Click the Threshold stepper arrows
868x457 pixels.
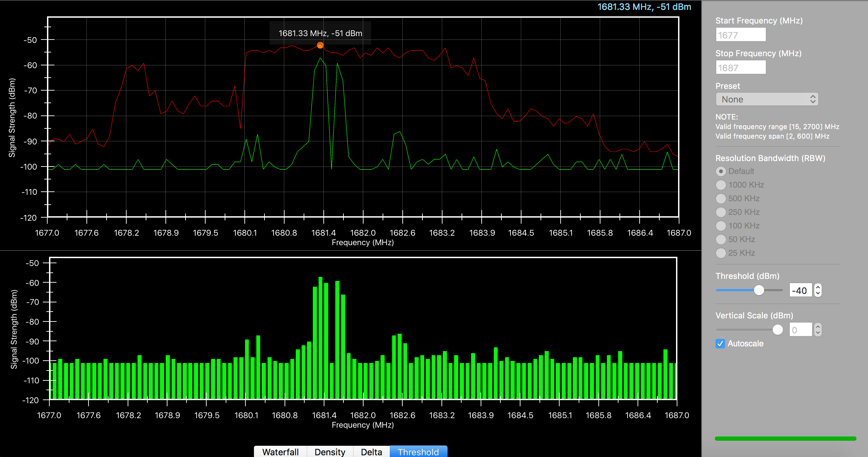click(818, 290)
